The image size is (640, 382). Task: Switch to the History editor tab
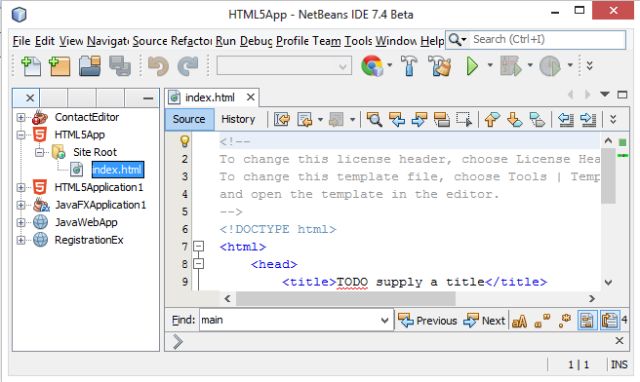click(x=238, y=119)
